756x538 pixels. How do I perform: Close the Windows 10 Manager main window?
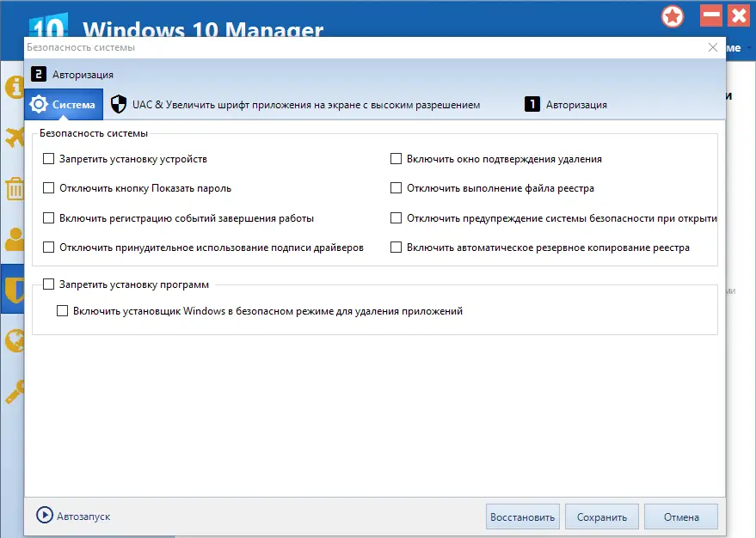(739, 15)
